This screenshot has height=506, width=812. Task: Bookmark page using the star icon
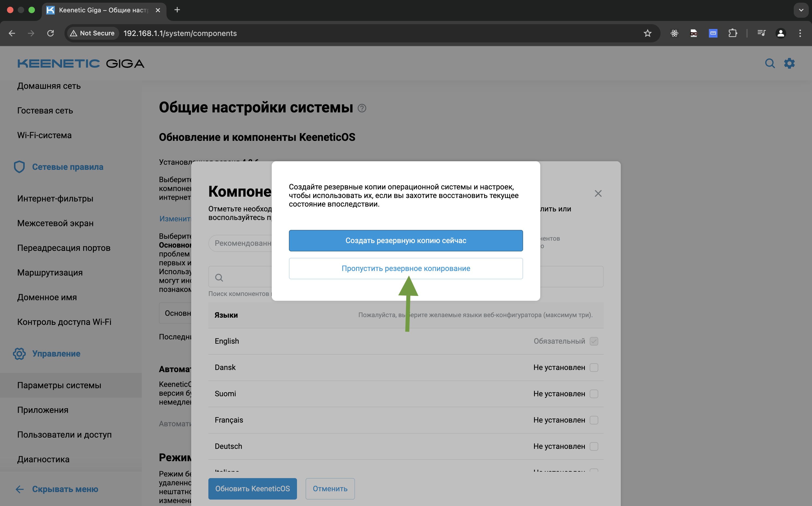coord(647,33)
